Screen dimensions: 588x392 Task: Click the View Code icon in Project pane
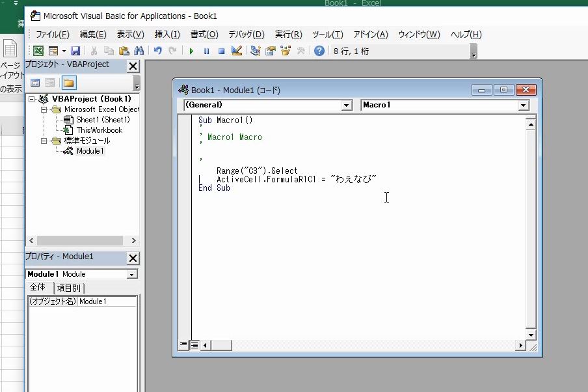point(35,83)
